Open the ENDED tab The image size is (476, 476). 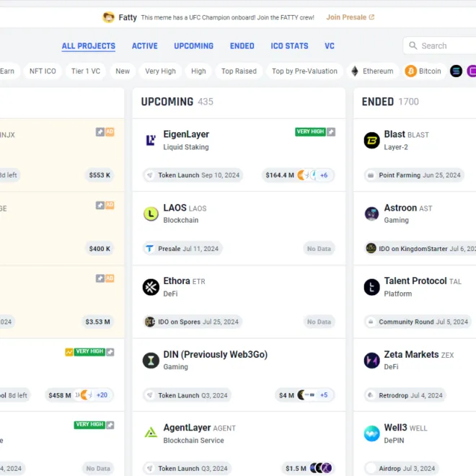tap(242, 46)
